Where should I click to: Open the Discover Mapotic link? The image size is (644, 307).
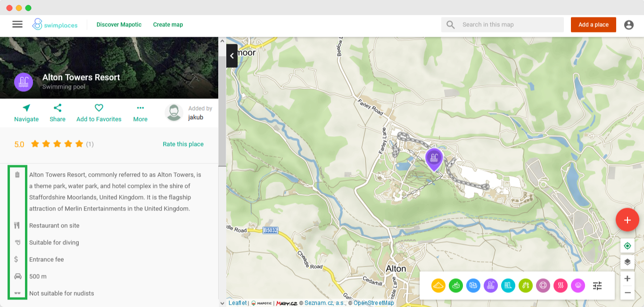(119, 24)
